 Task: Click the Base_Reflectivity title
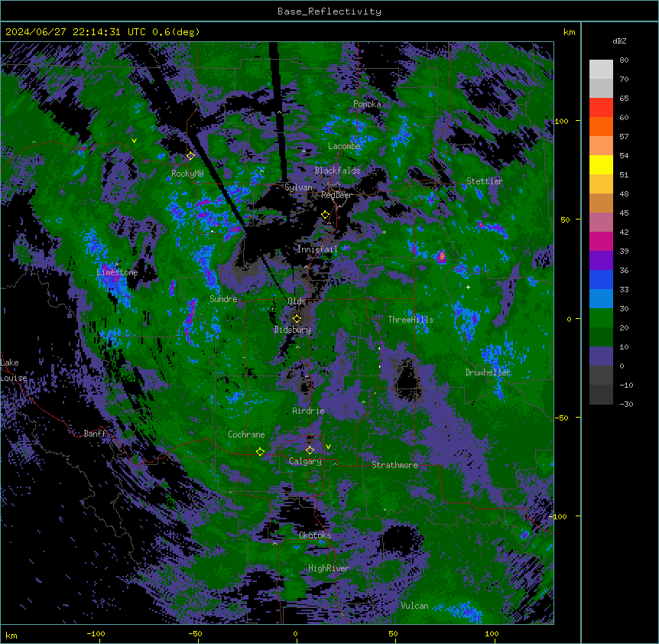click(x=329, y=11)
